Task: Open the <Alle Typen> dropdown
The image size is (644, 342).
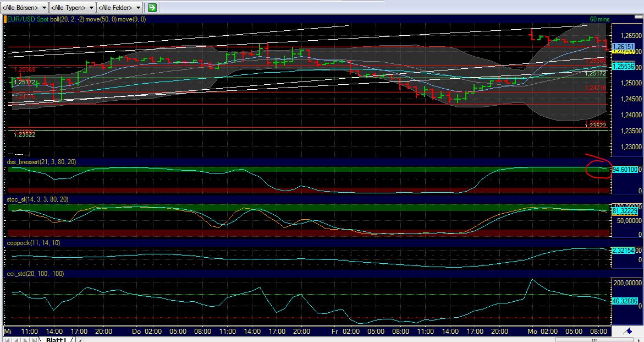Action: click(x=72, y=7)
